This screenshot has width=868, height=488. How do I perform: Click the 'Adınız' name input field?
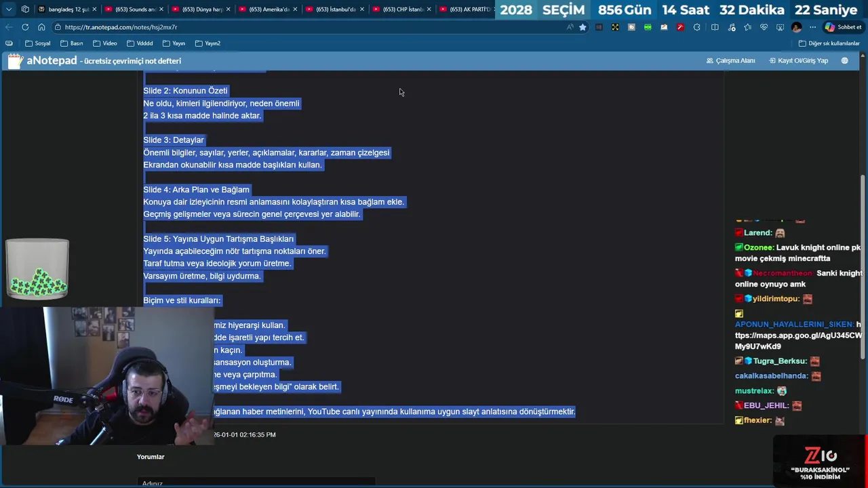(x=256, y=483)
